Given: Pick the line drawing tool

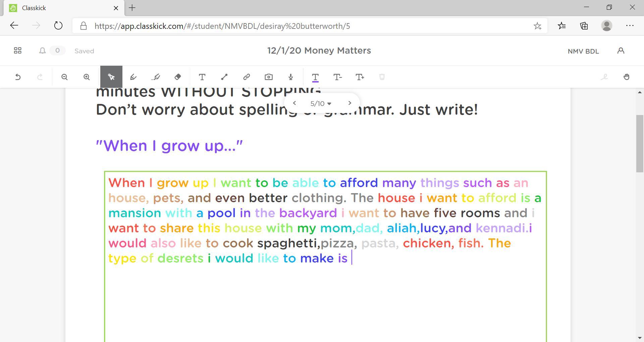Looking at the screenshot, I should (224, 77).
